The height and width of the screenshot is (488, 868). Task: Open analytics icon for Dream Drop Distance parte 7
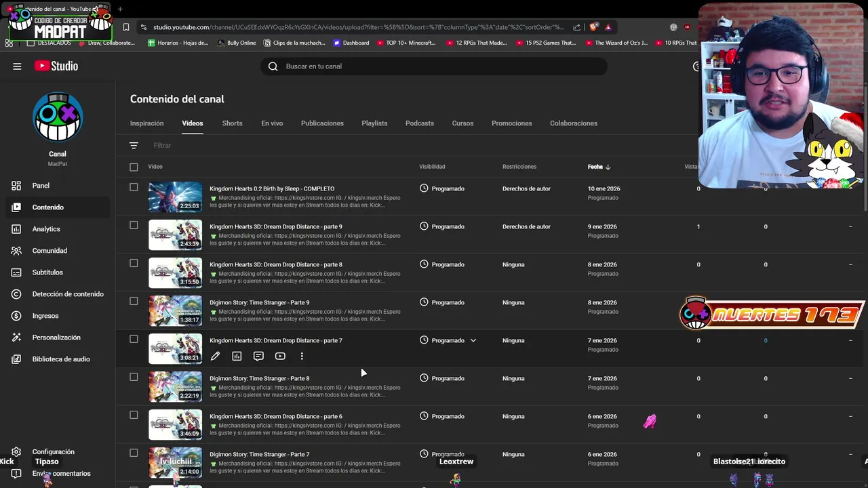(x=237, y=356)
